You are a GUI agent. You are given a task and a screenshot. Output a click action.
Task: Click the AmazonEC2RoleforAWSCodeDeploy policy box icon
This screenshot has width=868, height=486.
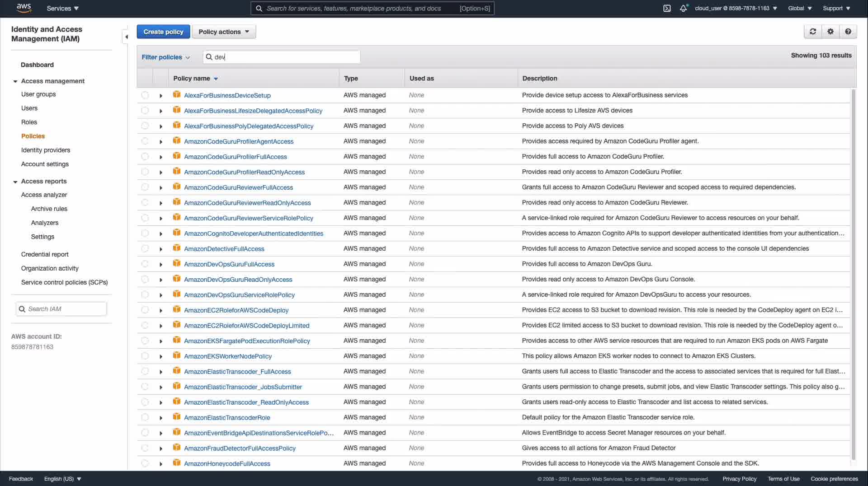coord(177,310)
